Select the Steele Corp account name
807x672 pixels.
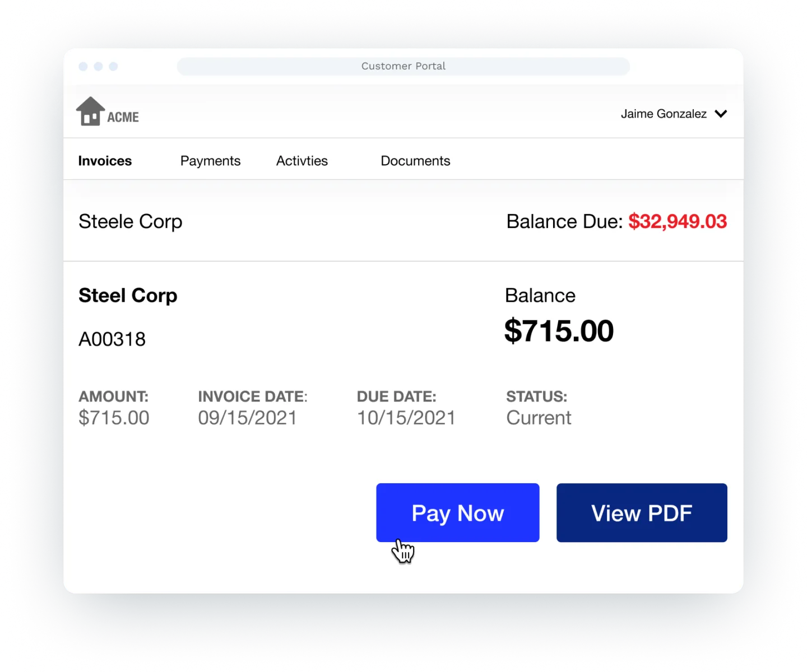click(130, 222)
